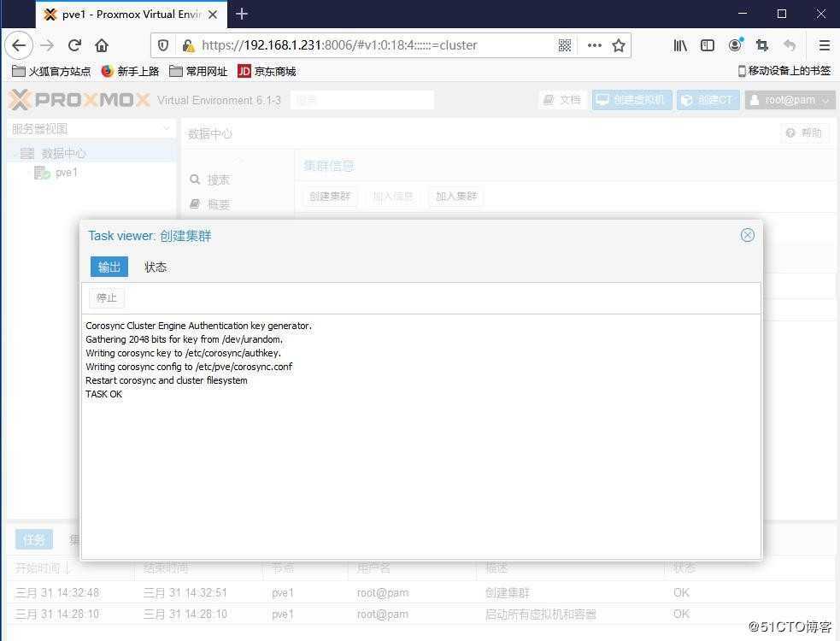Click task row 三月 31 14:32:48

420,593
